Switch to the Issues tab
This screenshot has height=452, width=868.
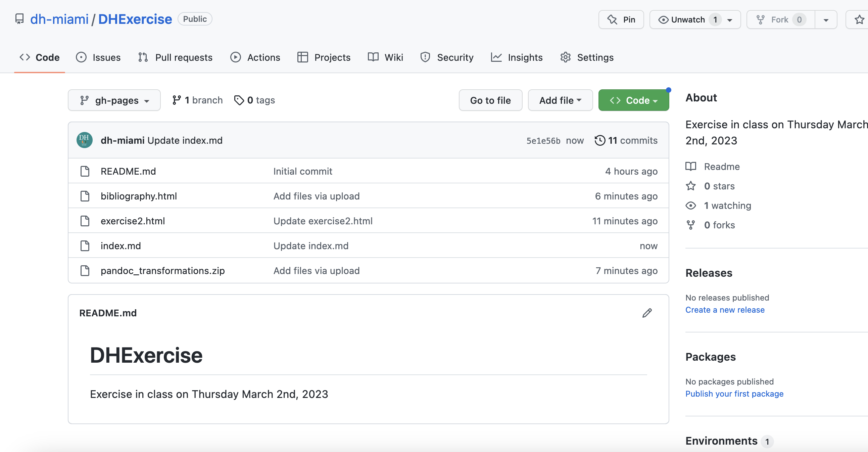point(98,57)
